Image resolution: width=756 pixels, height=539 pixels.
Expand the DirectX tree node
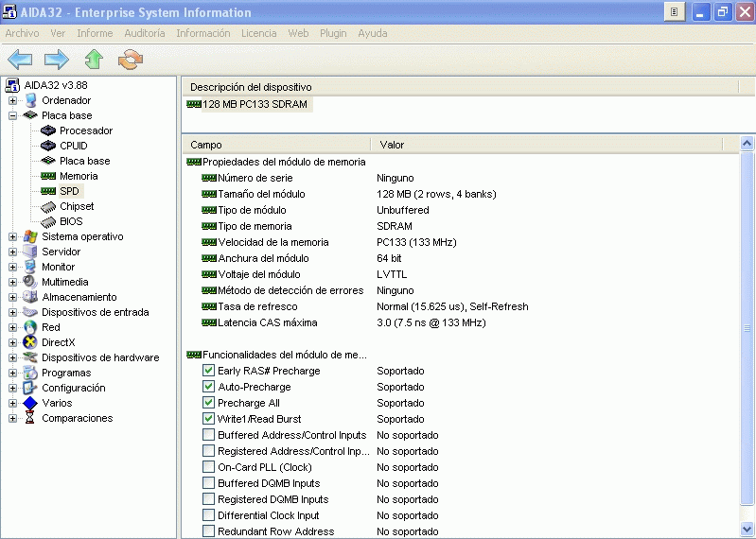[12, 343]
